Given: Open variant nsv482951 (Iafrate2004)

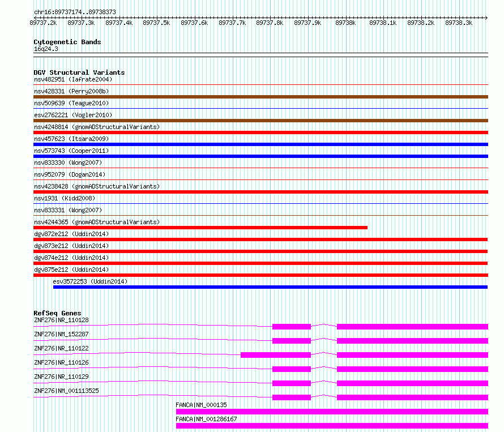Looking at the screenshot, I should tap(73, 79).
